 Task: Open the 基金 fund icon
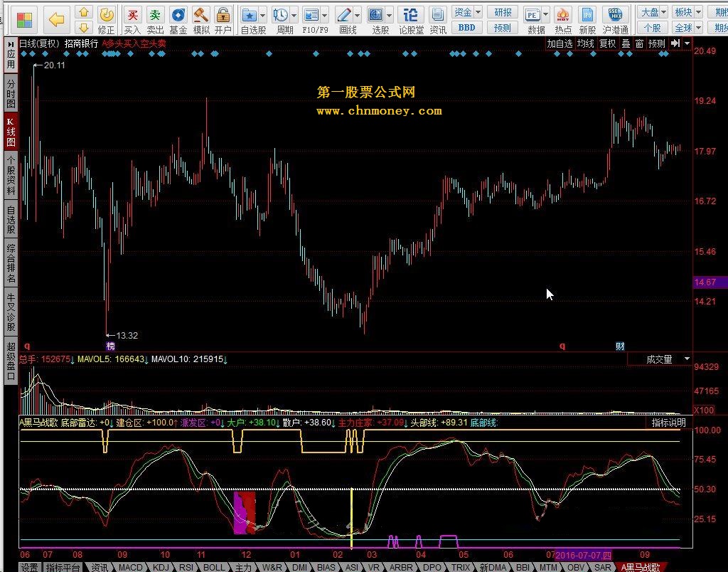click(178, 16)
